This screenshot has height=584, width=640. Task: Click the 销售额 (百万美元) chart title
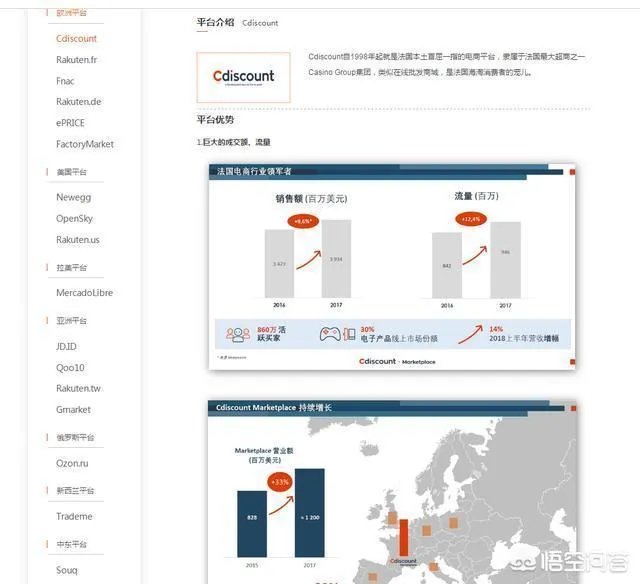tap(311, 199)
